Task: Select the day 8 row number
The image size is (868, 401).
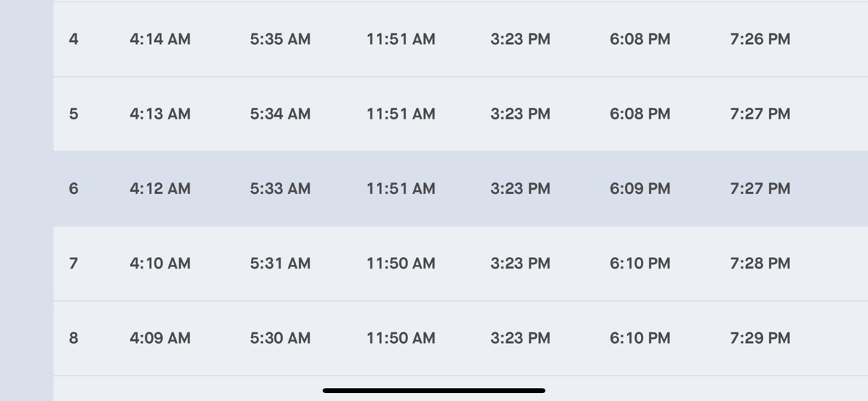Action: coord(73,338)
